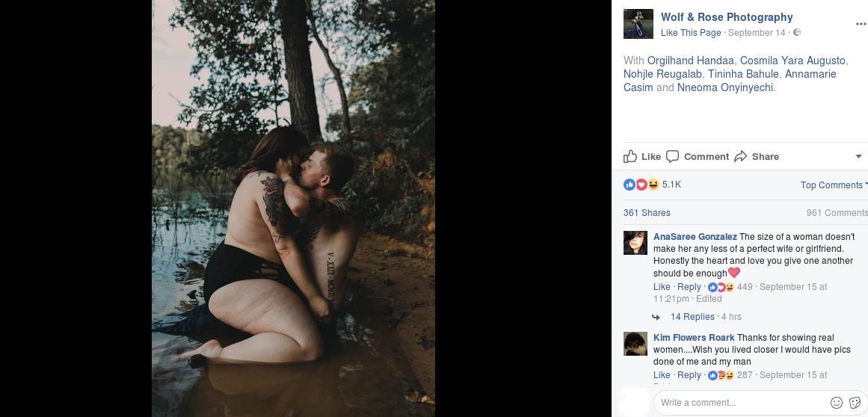Open the emoji picker in the comment box
The image size is (868, 417).
(837, 403)
